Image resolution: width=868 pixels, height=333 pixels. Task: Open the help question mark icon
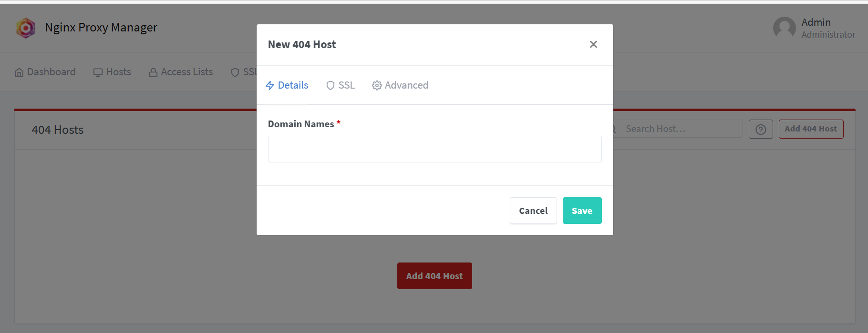761,129
